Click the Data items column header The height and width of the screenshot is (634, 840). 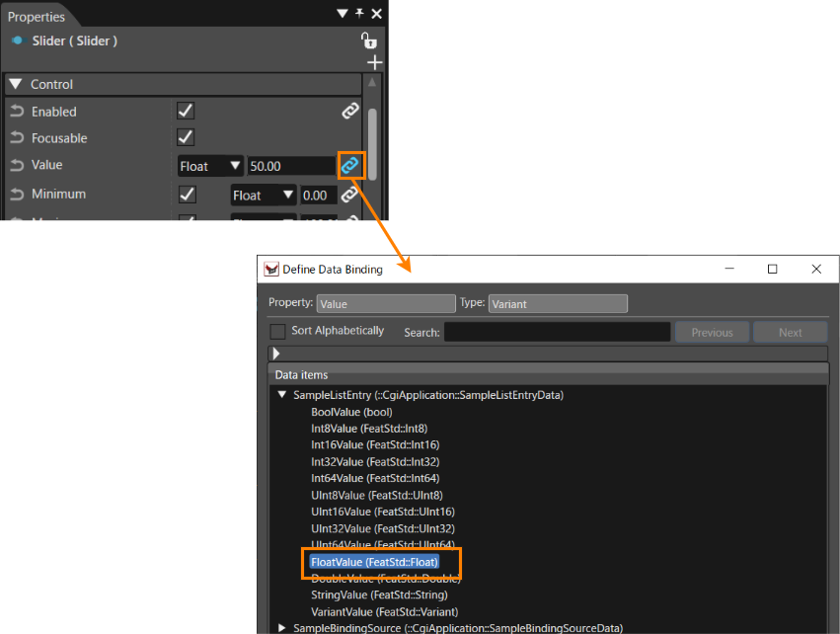[548, 374]
